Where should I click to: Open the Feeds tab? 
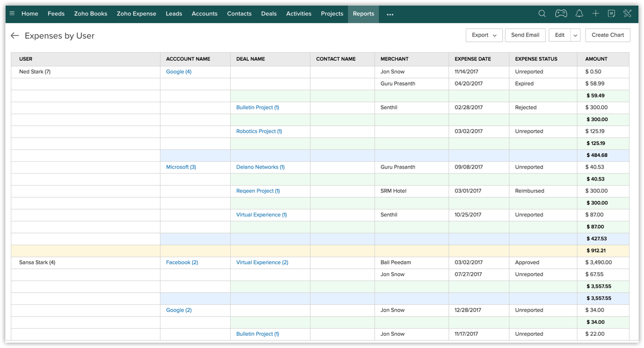pos(56,14)
